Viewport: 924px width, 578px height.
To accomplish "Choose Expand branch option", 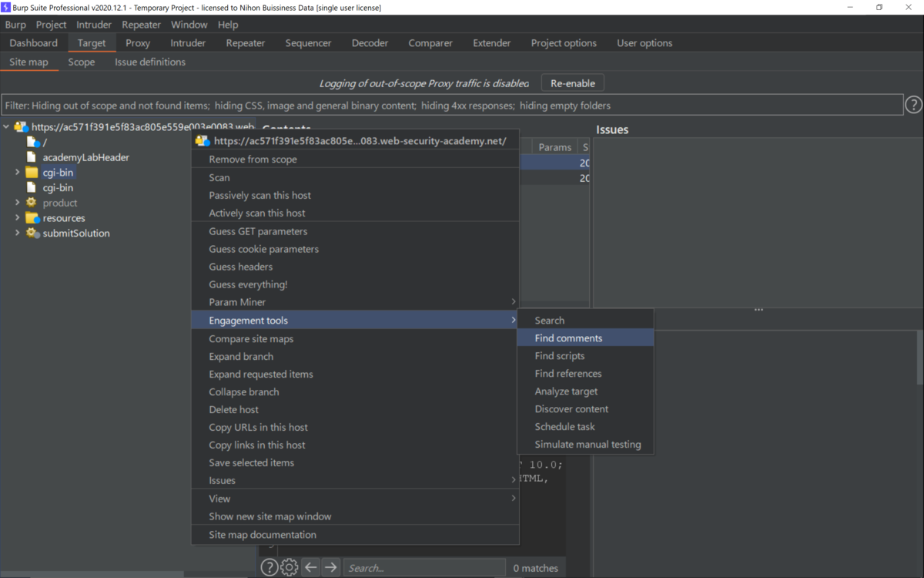I will pyautogui.click(x=355, y=357).
